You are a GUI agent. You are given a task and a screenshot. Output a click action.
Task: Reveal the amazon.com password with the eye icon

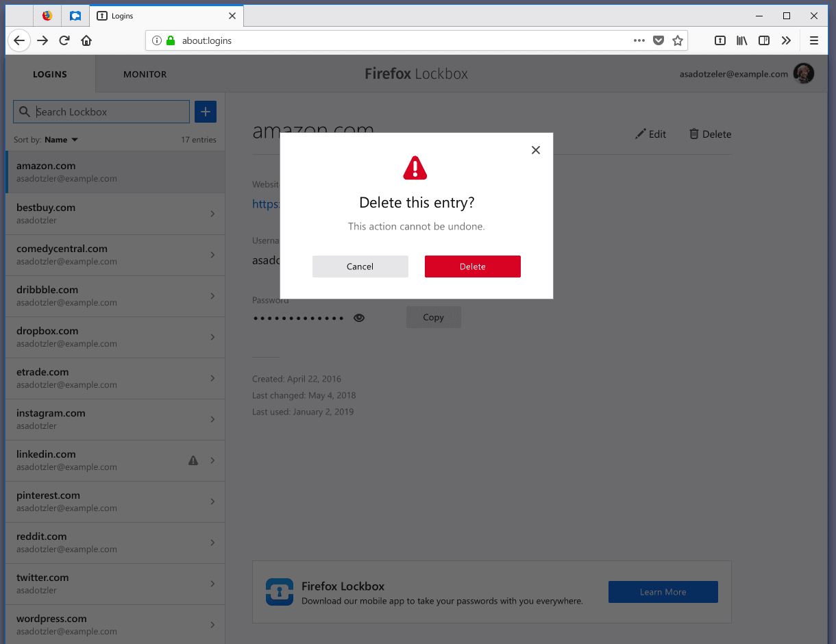(x=358, y=317)
